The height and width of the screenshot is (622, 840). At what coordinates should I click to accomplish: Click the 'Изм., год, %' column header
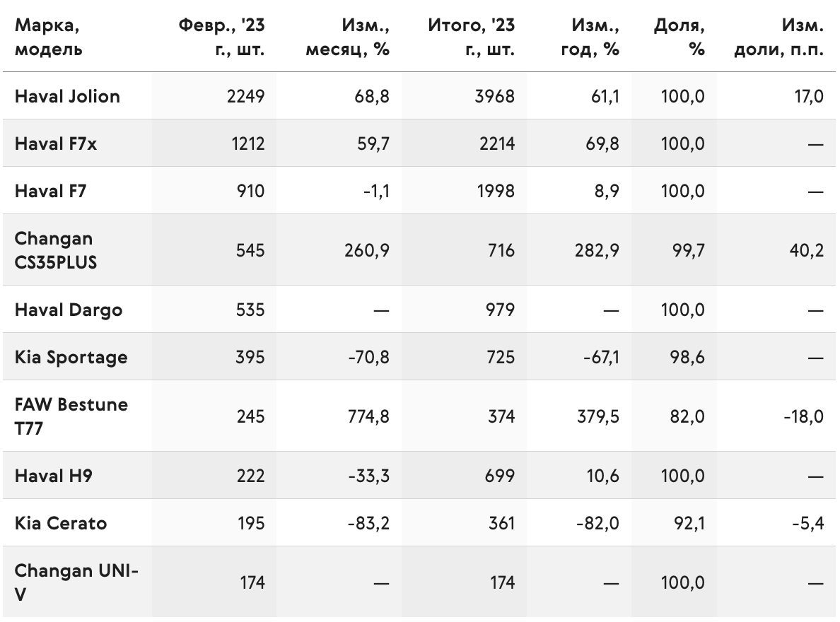click(590, 37)
